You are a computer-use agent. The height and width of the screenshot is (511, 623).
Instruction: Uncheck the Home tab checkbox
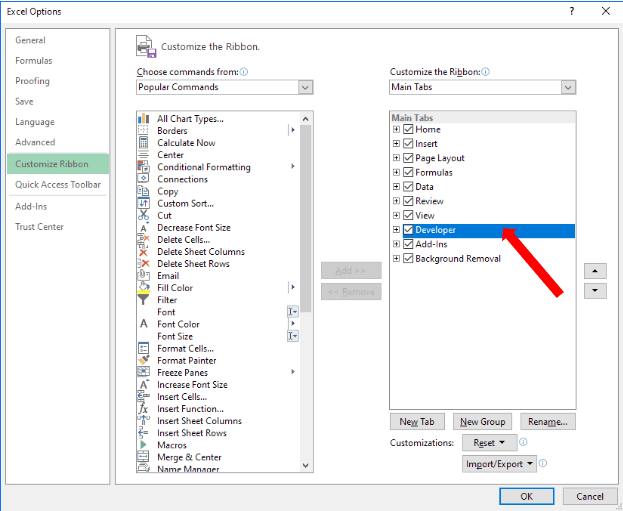click(x=408, y=129)
